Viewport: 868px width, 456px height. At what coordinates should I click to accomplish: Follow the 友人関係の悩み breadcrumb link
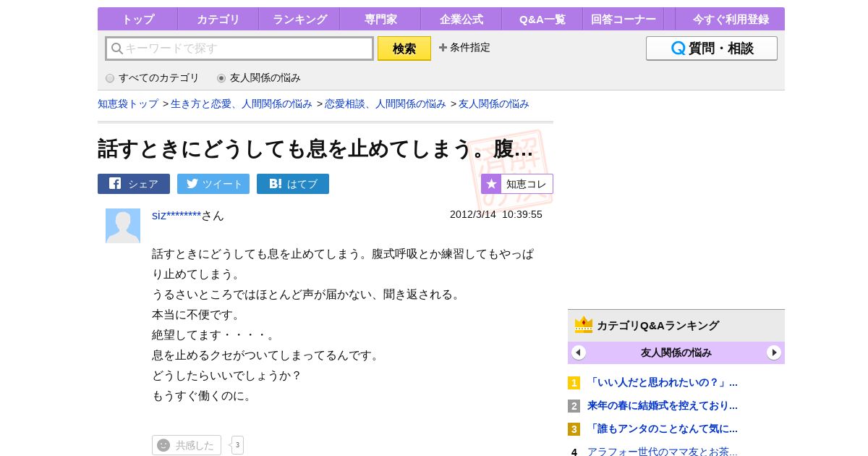[494, 104]
